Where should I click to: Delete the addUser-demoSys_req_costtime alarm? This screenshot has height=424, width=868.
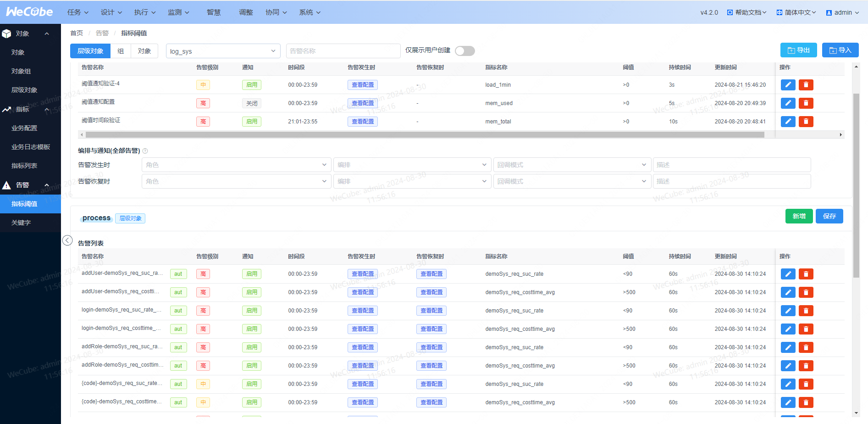click(x=806, y=292)
